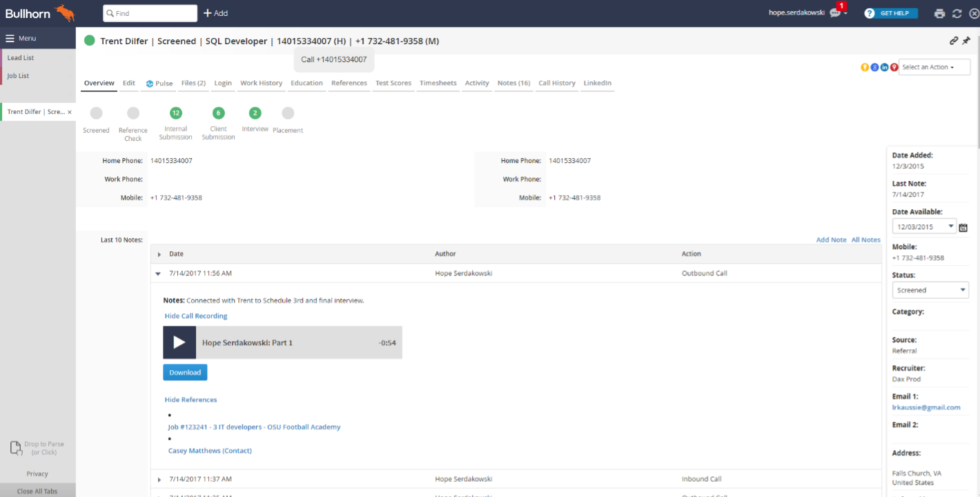Viewport: 980px width, 497px height.
Task: Copy the record link with chain icon
Action: [x=954, y=41]
